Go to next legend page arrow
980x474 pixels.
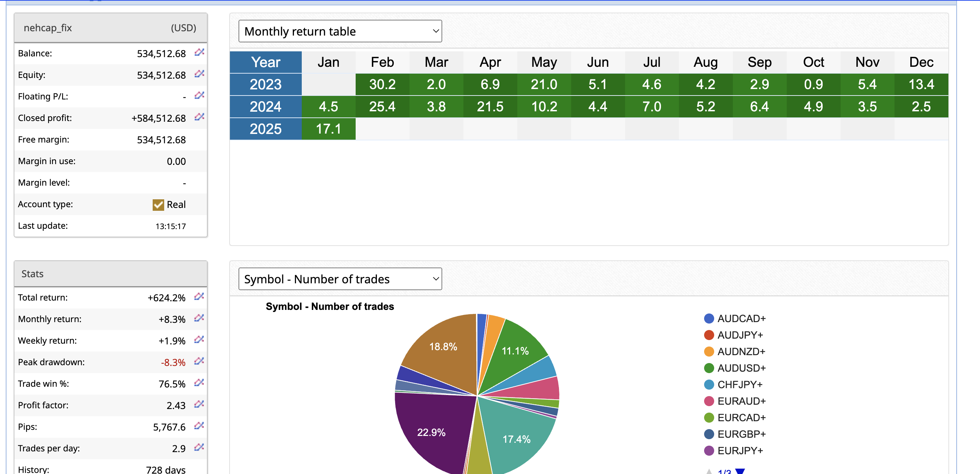click(x=740, y=471)
